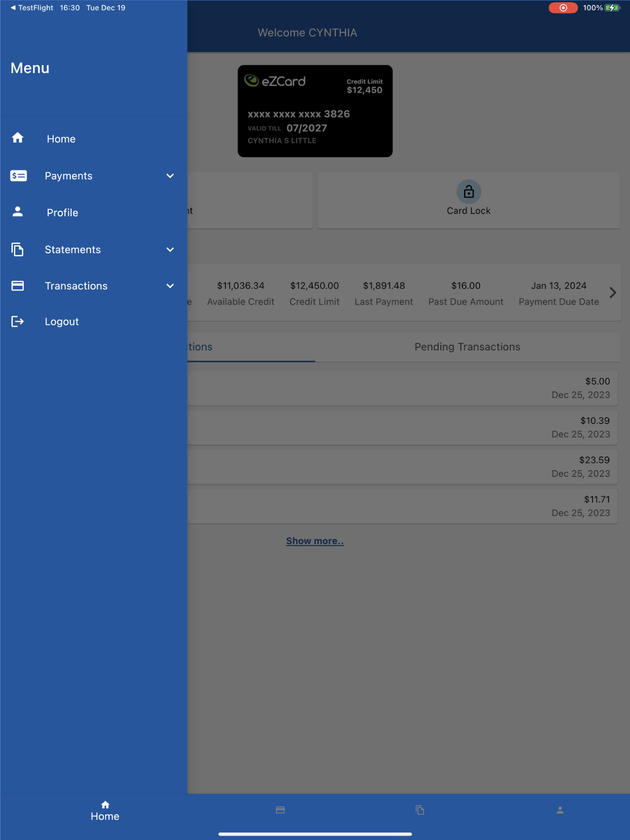Select Statements in the side menu
630x840 pixels.
coord(94,249)
